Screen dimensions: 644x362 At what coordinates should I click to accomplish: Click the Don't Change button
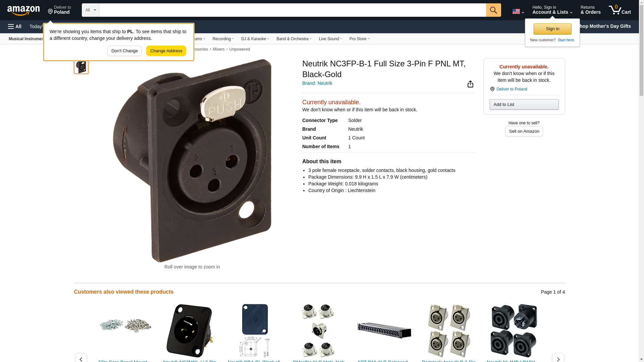pos(124,51)
